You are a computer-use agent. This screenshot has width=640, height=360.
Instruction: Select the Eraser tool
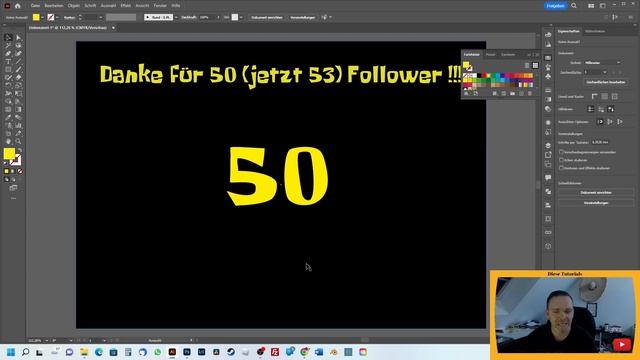coord(18,78)
